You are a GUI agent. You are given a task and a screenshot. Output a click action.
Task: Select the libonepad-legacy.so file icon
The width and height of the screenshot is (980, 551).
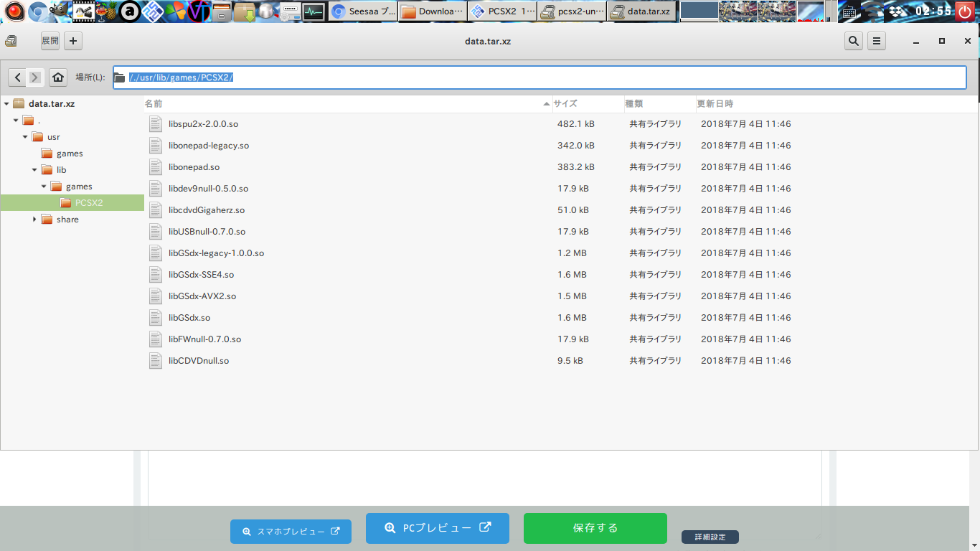click(x=156, y=146)
